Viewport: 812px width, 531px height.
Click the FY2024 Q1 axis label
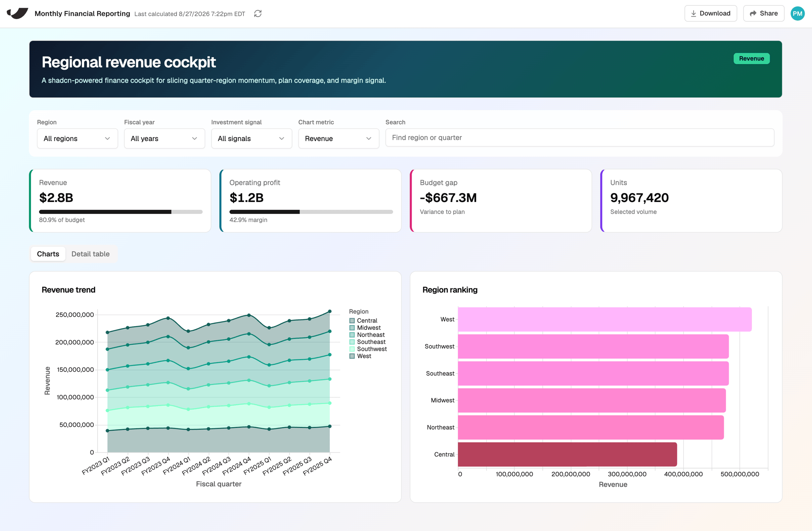coord(177,466)
